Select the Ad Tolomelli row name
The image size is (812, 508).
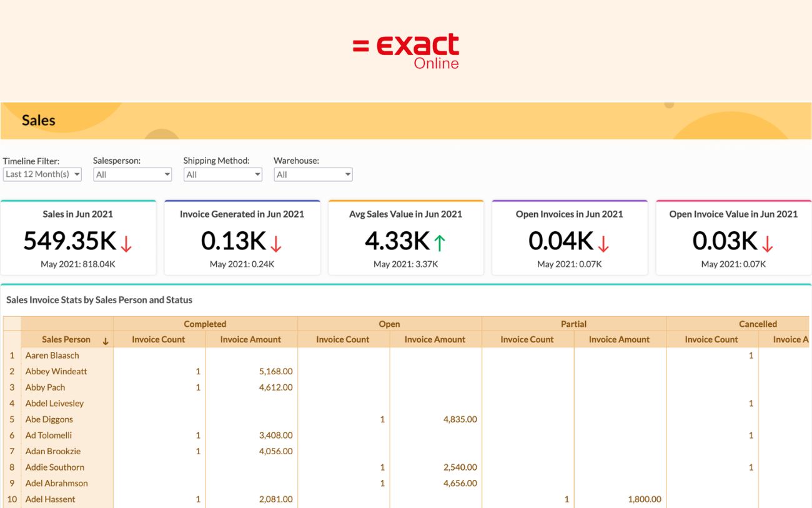point(48,436)
